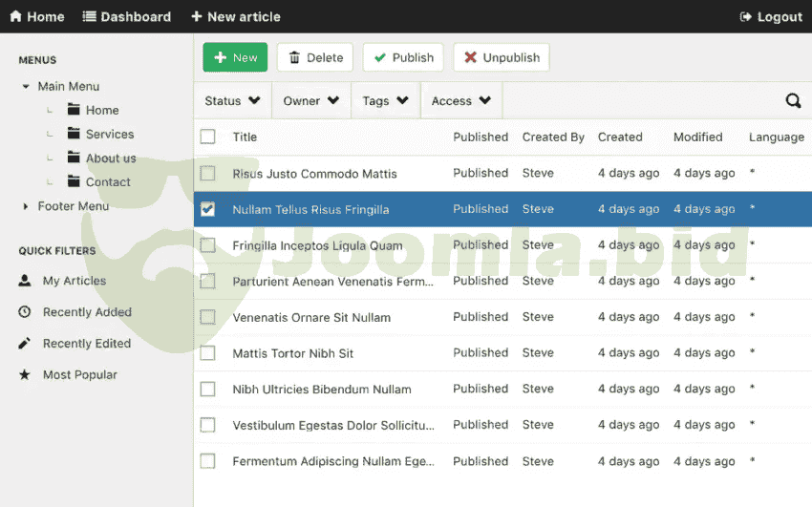Open the Owner filter dropdown
This screenshot has width=812, height=507.
[310, 101]
